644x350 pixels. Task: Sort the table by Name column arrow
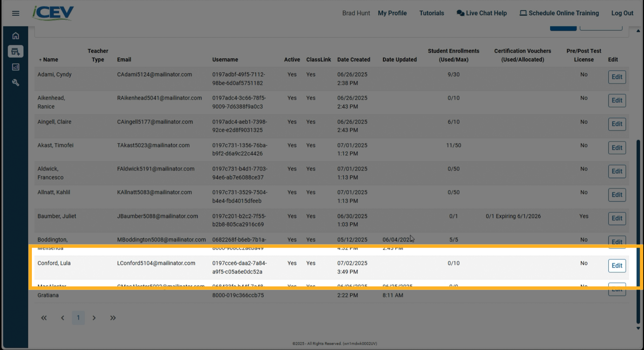(40, 59)
